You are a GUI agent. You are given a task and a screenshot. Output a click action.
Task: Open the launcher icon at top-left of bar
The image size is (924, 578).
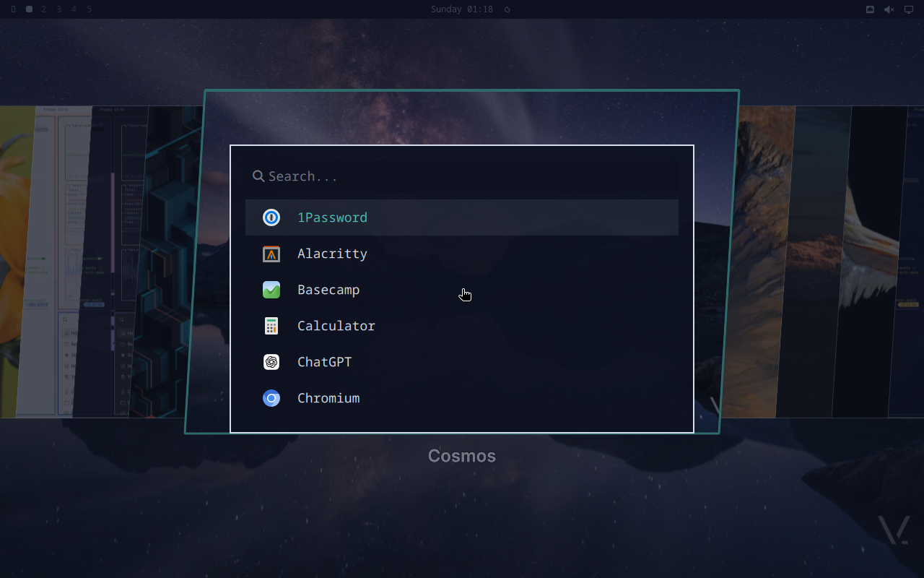point(13,9)
